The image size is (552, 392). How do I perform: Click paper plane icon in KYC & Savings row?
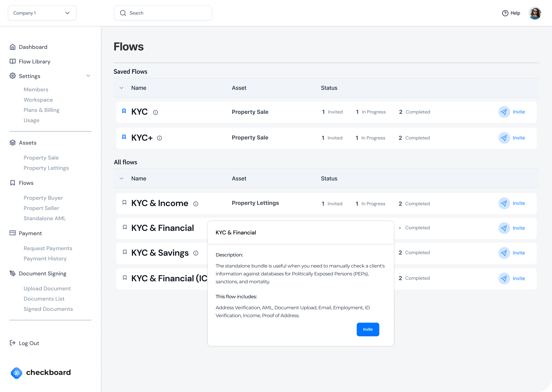[504, 253]
